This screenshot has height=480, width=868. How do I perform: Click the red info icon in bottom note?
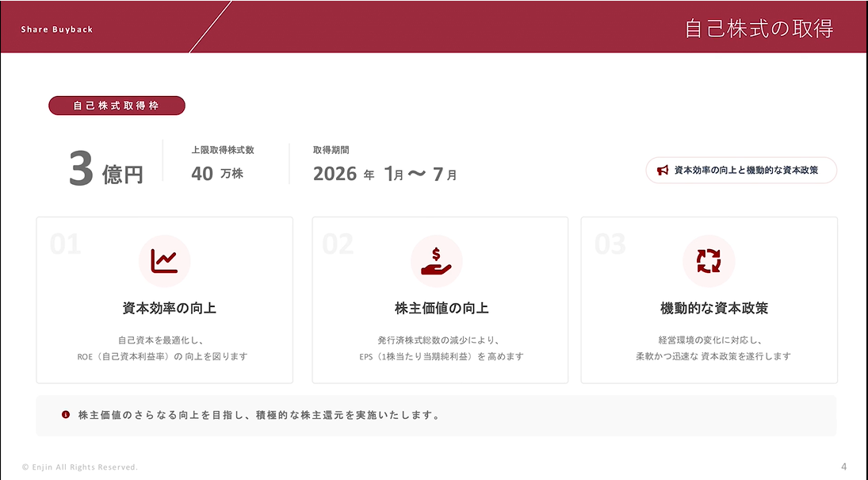point(66,415)
